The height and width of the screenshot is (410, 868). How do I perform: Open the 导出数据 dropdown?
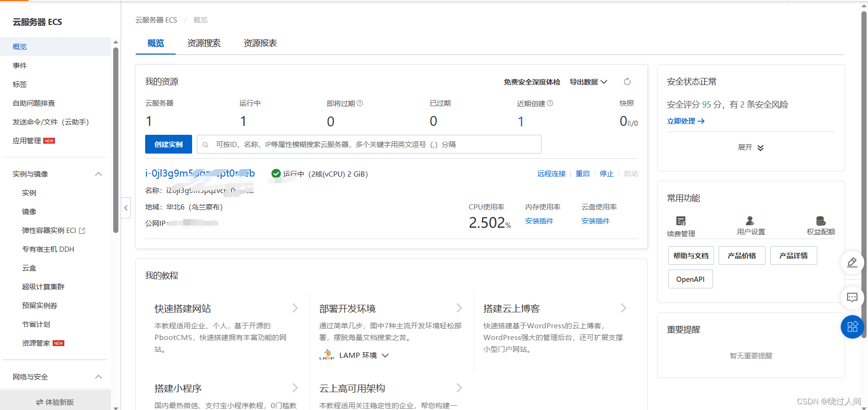point(589,82)
